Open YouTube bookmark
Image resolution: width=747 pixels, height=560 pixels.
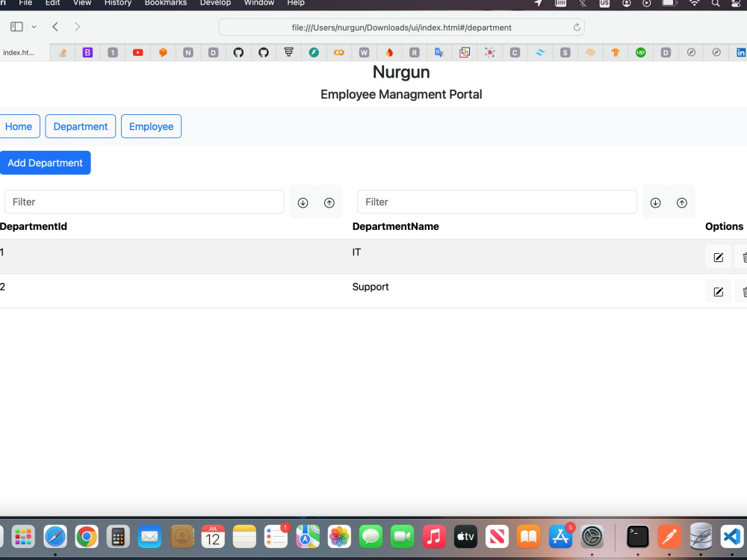point(137,52)
